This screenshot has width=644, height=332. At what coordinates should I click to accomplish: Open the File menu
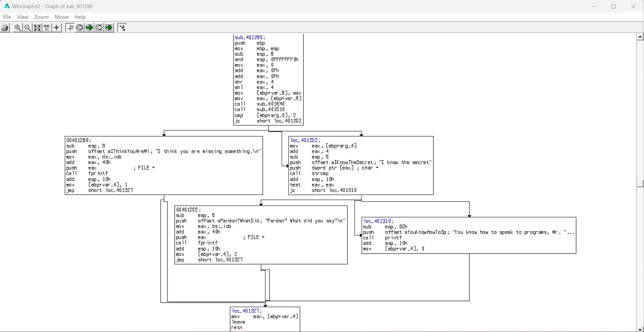click(7, 17)
